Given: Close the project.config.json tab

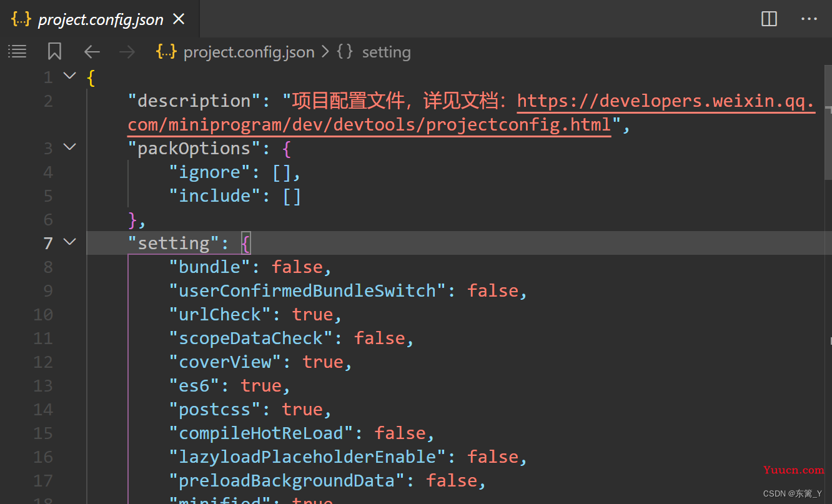Looking at the screenshot, I should pos(178,19).
